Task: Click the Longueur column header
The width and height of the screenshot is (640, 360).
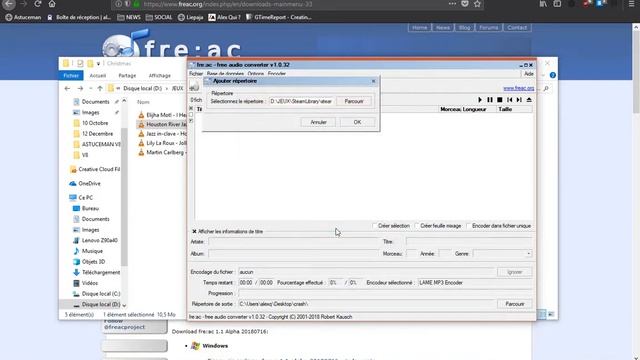Action: [x=474, y=109]
